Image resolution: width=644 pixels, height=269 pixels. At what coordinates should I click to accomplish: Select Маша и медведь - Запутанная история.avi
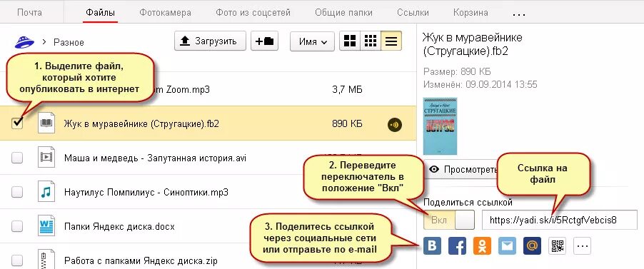tap(155, 158)
